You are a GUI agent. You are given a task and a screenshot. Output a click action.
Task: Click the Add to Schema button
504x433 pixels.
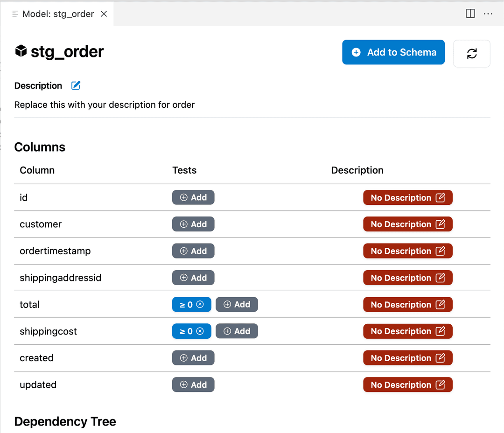393,52
